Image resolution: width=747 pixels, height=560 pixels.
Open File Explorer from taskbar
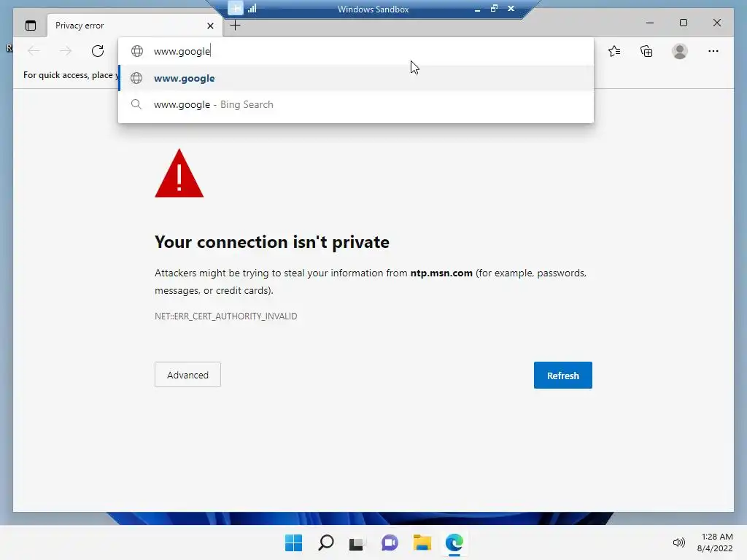422,542
